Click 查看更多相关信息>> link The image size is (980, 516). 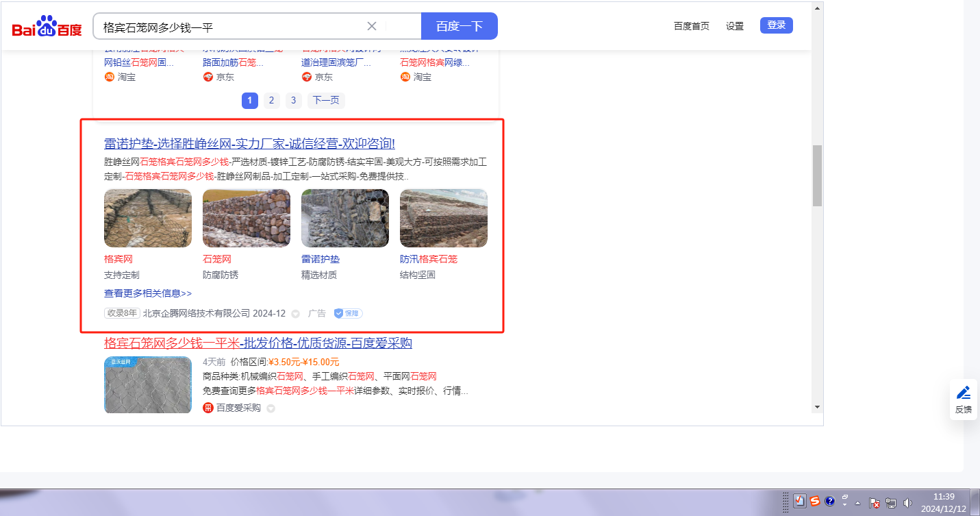coord(148,293)
